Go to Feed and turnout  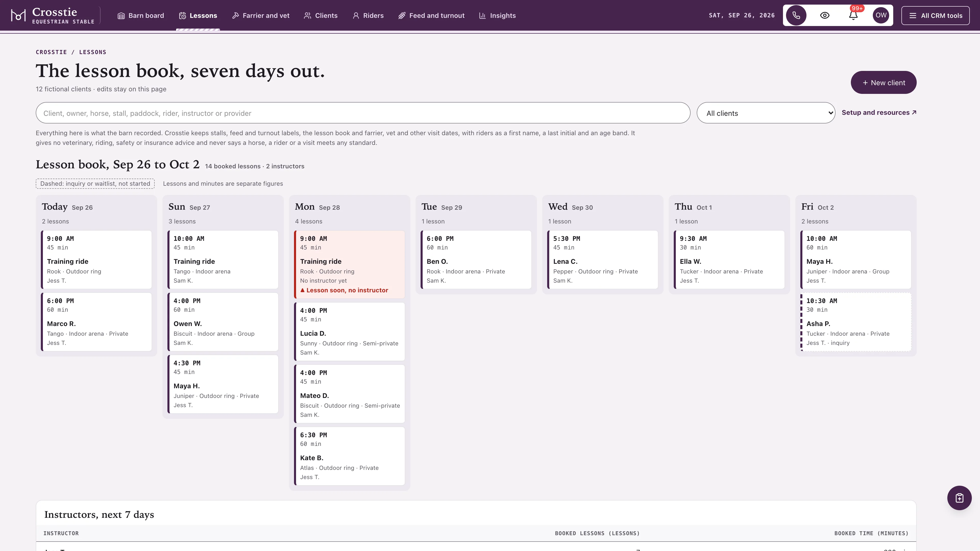click(431, 16)
